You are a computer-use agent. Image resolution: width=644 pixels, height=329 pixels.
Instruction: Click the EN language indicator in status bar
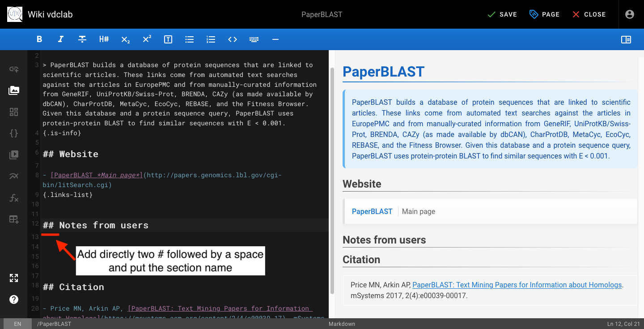tap(17, 324)
